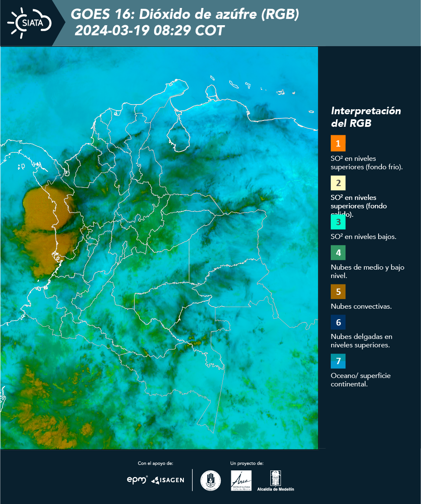Click the "Interpretación del RGB" heading
Screen dimensions: 421x504
pos(366,117)
